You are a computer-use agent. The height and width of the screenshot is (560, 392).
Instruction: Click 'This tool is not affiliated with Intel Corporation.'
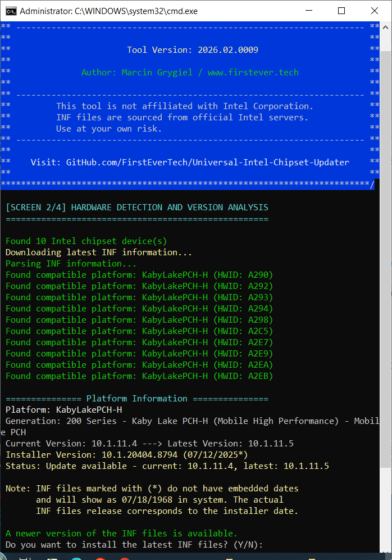point(185,106)
